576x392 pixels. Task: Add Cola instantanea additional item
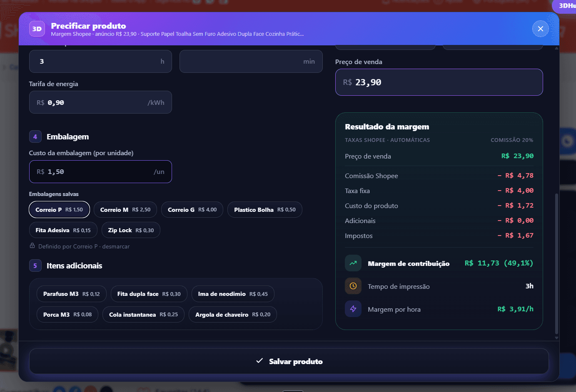pyautogui.click(x=144, y=315)
